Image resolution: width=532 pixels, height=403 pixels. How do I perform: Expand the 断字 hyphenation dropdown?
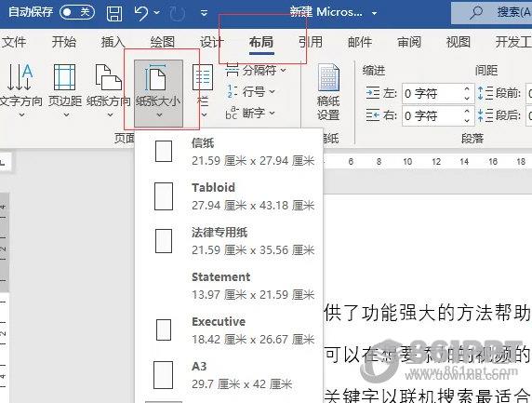[250, 113]
